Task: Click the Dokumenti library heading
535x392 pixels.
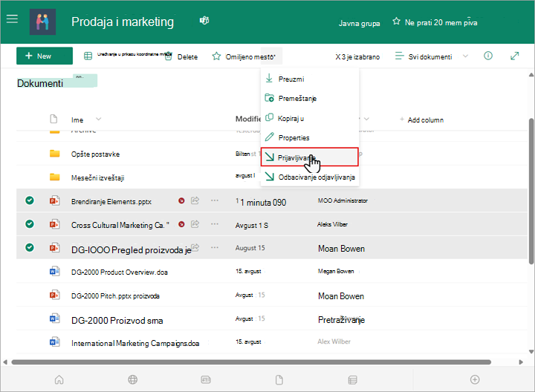Action: pyautogui.click(x=40, y=83)
